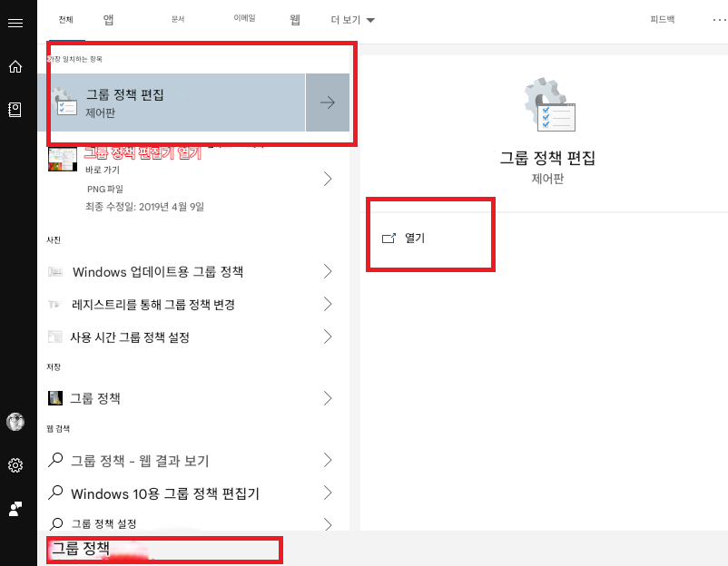Expand chevron for 레지스트리를 통해 그룹 정책 변경
This screenshot has width=728, height=566.
tap(328, 304)
